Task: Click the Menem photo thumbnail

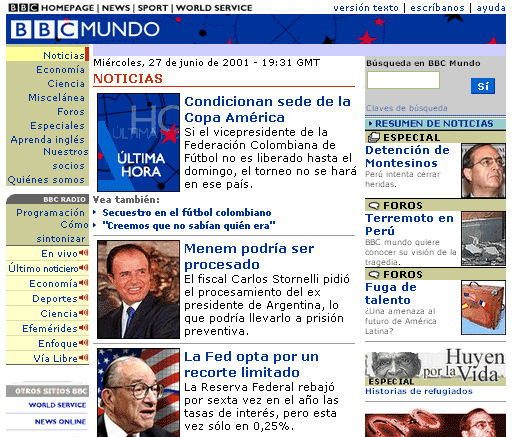Action: [138, 289]
